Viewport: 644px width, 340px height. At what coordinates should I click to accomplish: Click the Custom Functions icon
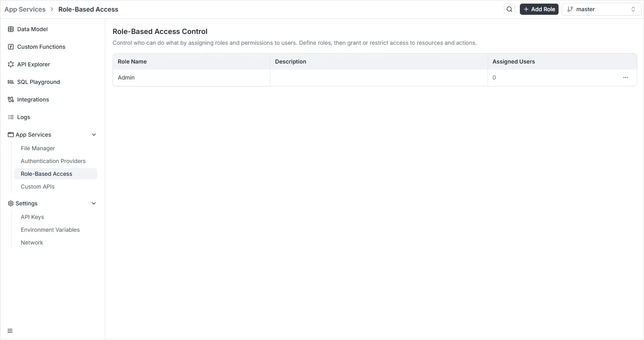pyautogui.click(x=11, y=47)
